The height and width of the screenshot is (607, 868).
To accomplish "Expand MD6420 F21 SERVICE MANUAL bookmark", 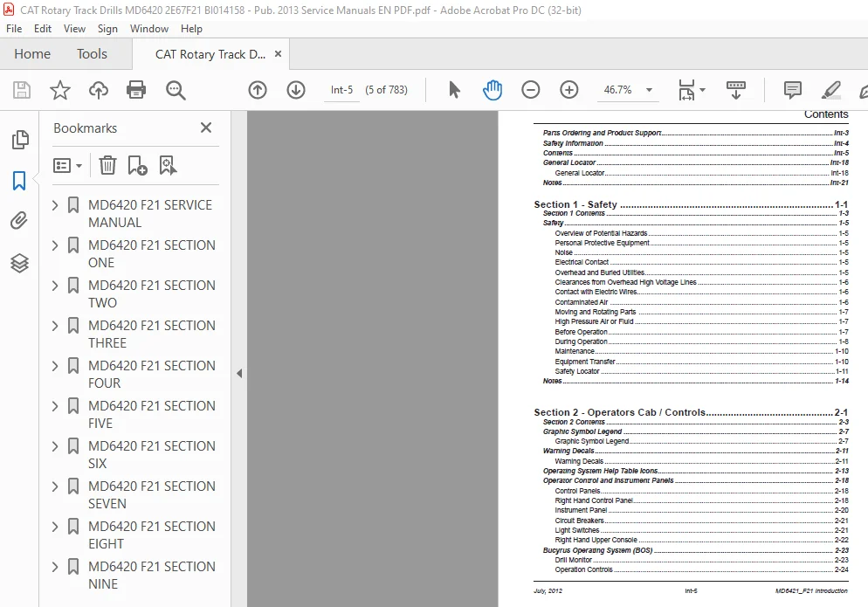I will (x=55, y=205).
